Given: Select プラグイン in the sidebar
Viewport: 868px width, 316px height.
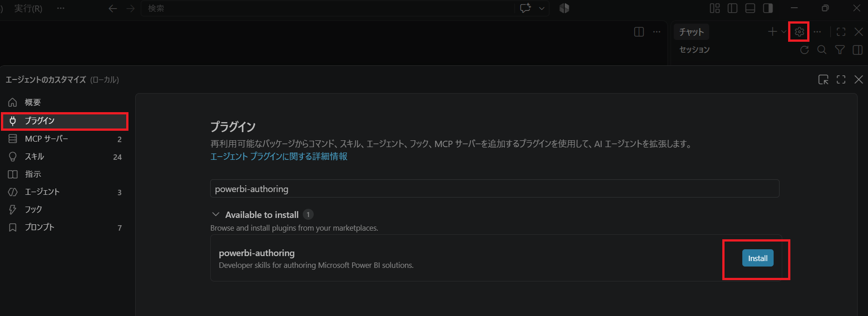Looking at the screenshot, I should click(65, 121).
